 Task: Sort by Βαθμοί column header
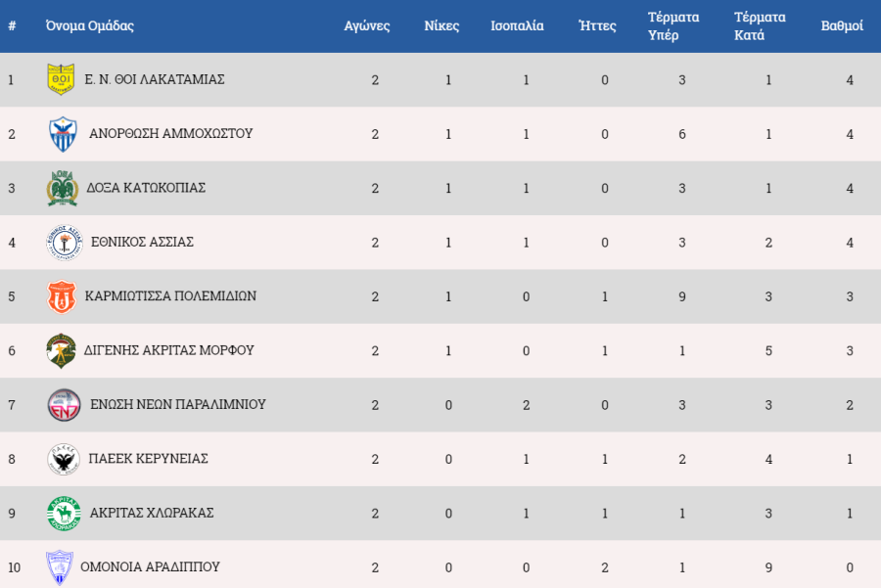(842, 25)
